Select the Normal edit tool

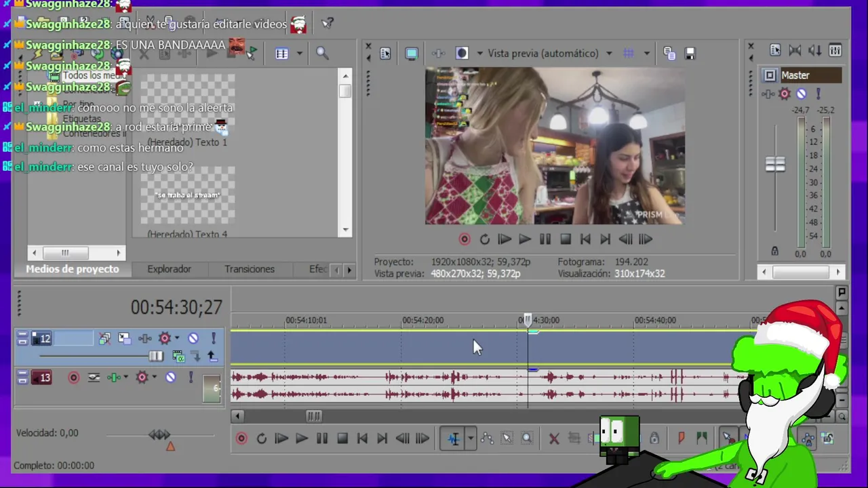tap(453, 439)
